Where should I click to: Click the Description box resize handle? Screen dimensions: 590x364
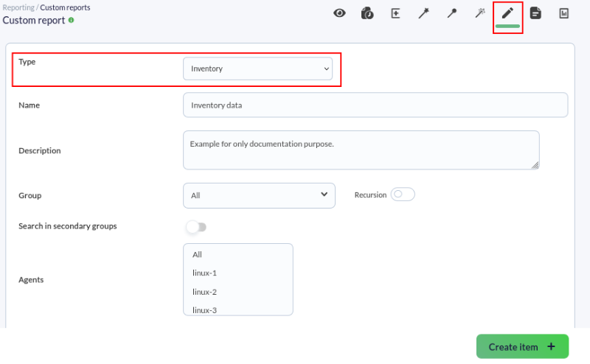click(x=535, y=166)
